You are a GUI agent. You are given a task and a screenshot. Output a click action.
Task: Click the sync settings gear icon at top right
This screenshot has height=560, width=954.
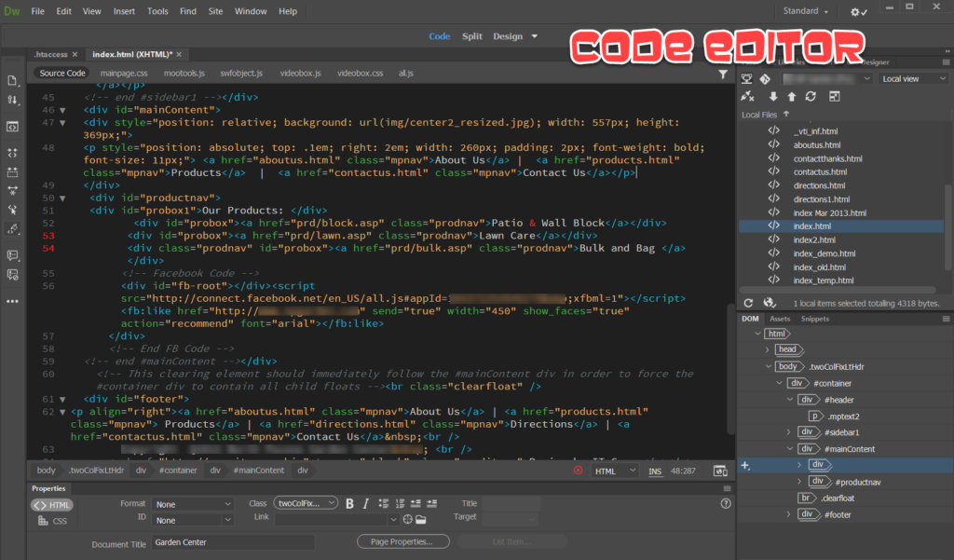(x=858, y=11)
